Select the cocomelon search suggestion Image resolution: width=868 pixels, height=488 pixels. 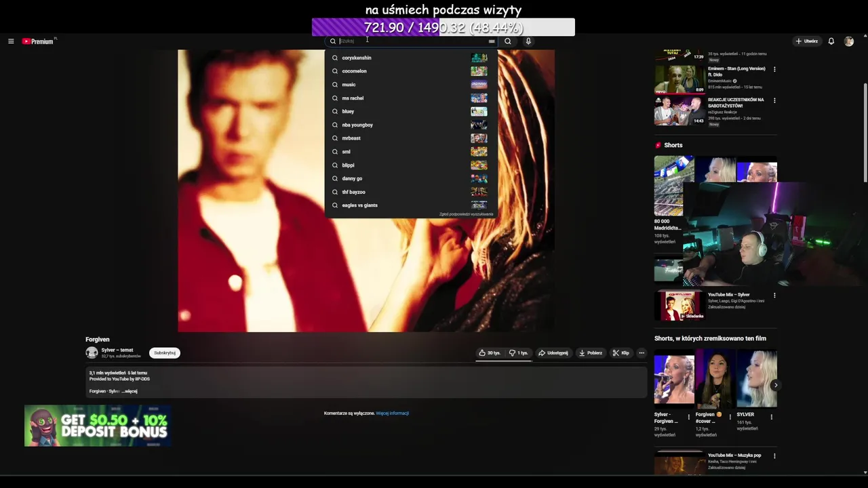click(411, 71)
